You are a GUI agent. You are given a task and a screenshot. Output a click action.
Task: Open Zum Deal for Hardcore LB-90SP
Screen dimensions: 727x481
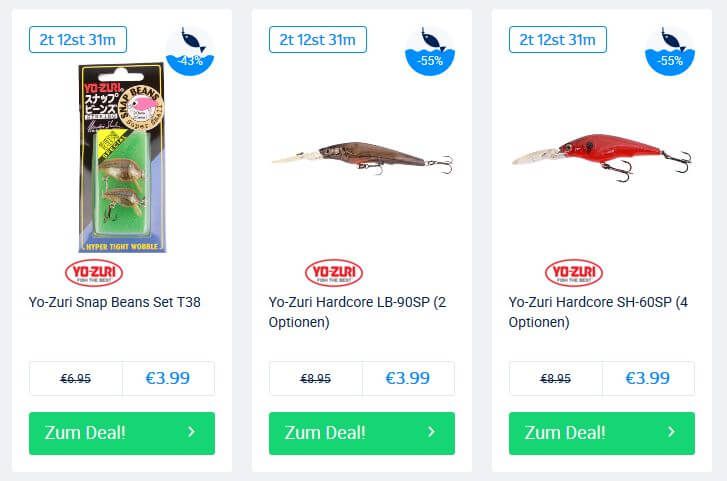pyautogui.click(x=362, y=433)
